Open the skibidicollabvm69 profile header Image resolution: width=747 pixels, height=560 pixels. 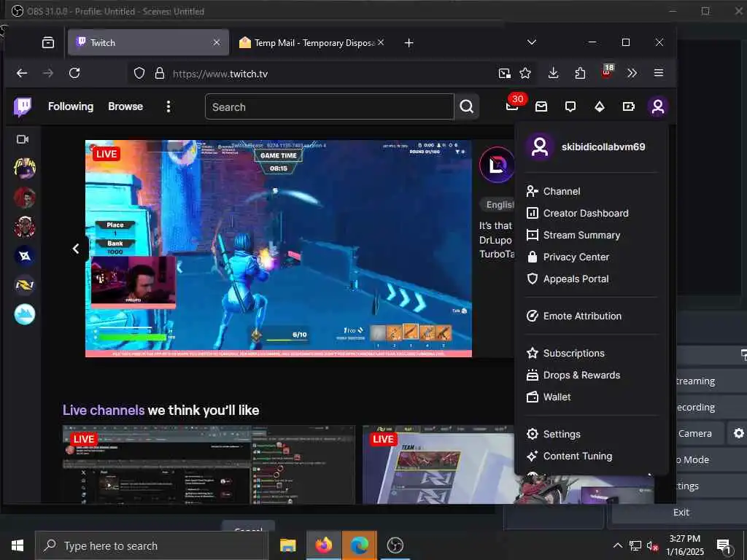591,147
